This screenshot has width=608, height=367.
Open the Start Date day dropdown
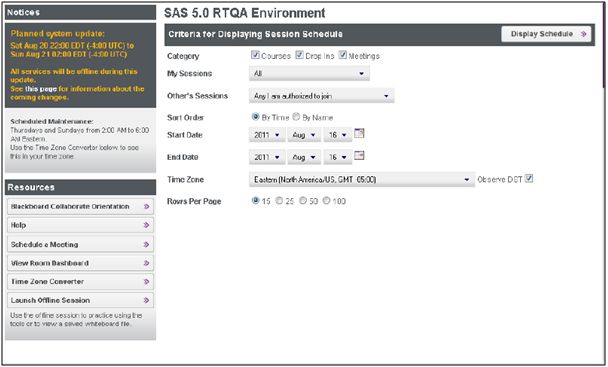pyautogui.click(x=338, y=135)
